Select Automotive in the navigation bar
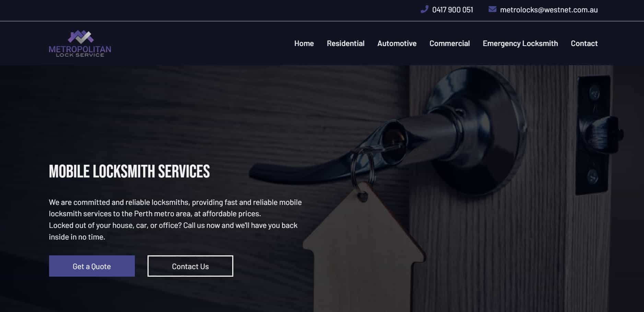This screenshot has height=312, width=644. [x=397, y=43]
